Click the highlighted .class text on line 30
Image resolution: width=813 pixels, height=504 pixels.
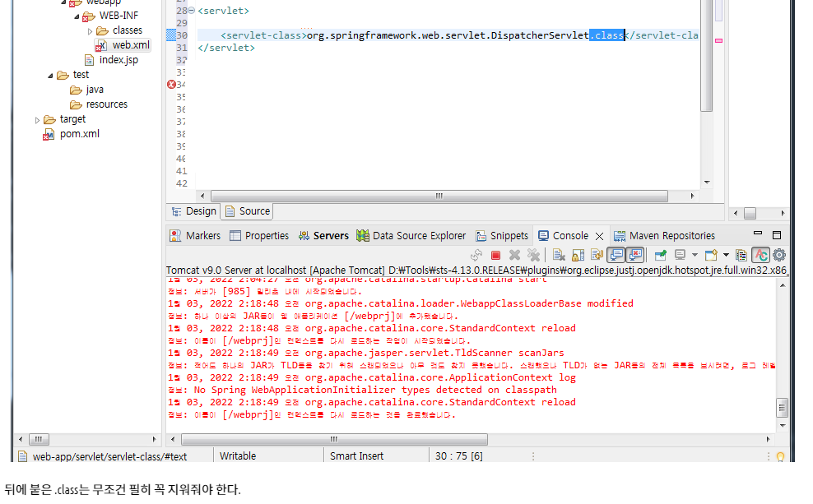coord(606,35)
